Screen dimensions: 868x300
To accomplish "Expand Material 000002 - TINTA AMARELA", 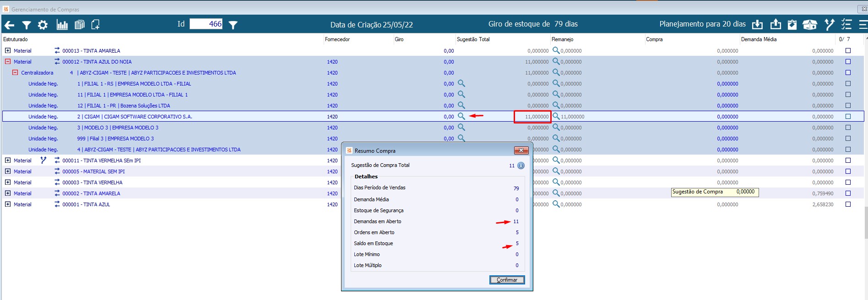I will 8,193.
